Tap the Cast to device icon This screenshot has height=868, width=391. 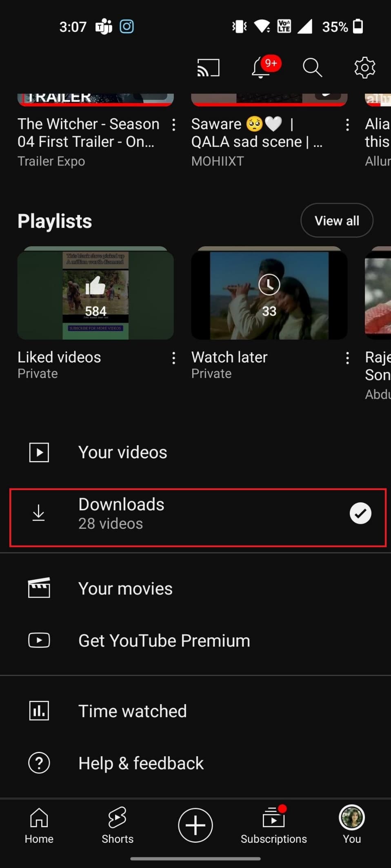click(x=208, y=68)
